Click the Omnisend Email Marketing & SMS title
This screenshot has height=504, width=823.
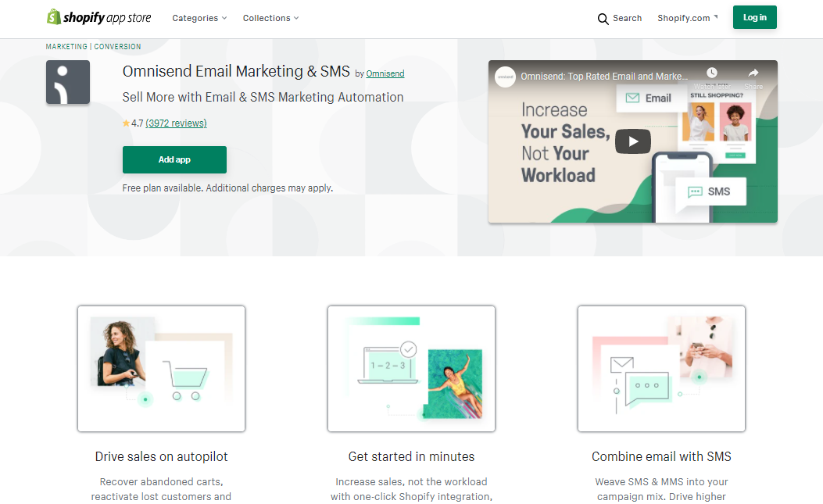(236, 71)
